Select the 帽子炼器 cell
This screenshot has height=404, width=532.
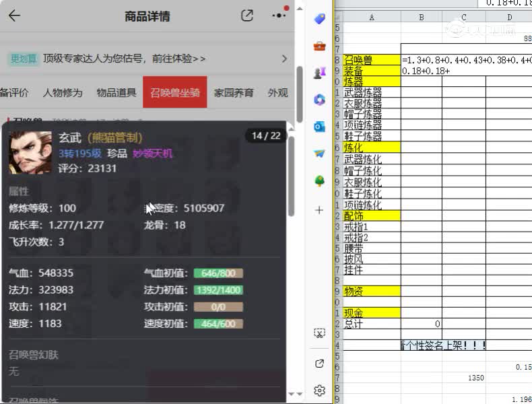coord(372,114)
